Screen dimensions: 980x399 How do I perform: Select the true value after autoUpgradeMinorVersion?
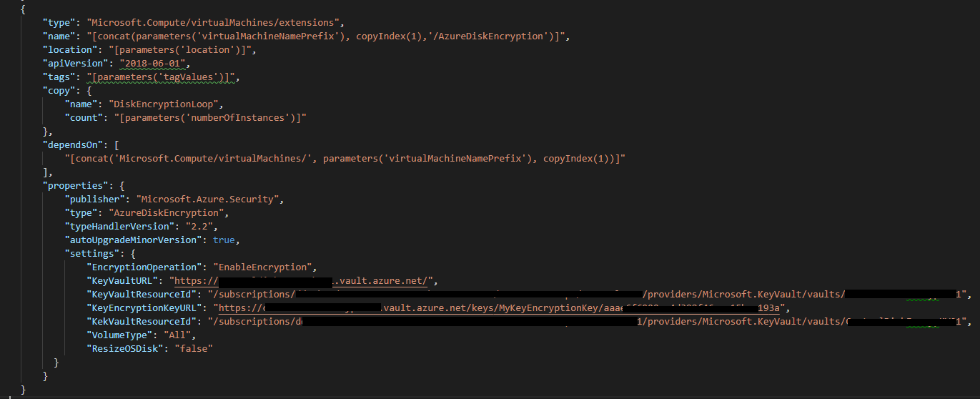(x=224, y=240)
